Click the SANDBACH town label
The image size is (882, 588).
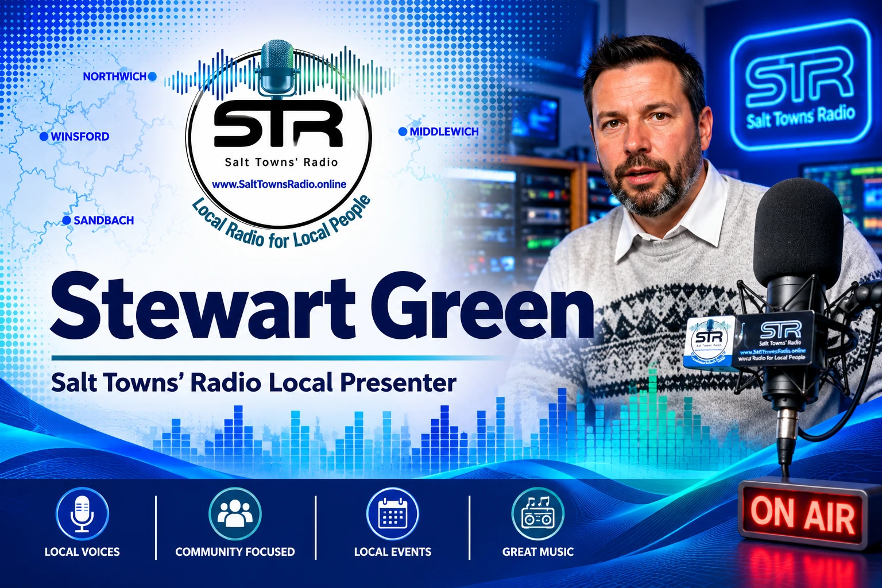coord(104,220)
